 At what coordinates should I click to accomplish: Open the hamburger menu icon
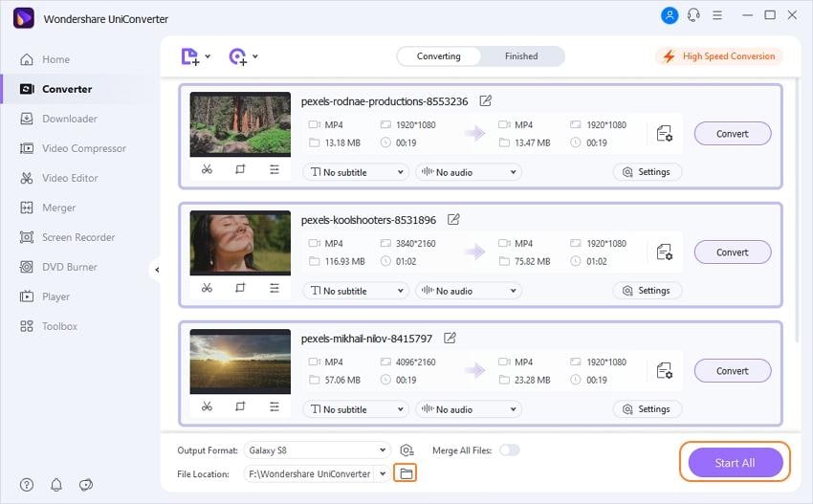pos(717,15)
